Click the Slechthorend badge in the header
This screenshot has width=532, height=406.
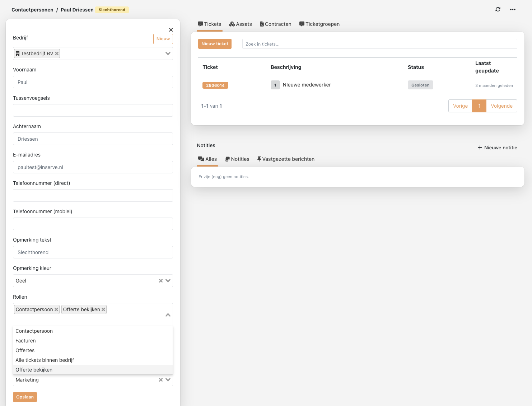[112, 10]
